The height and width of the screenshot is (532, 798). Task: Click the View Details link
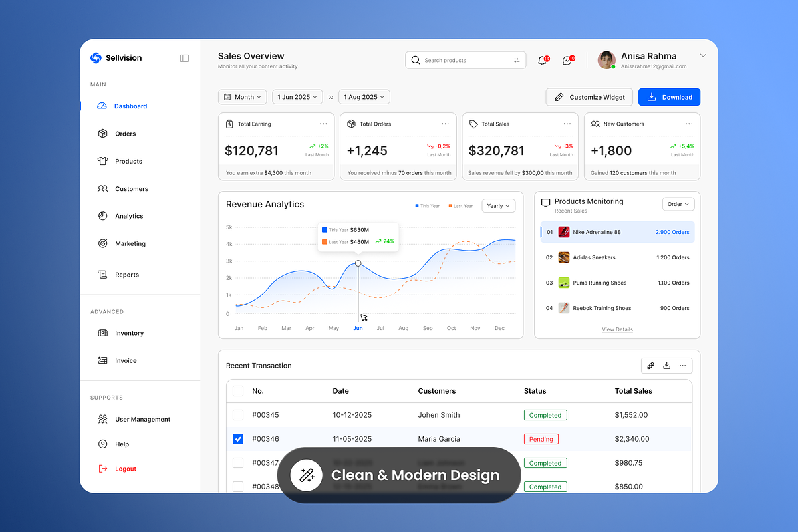[617, 330]
